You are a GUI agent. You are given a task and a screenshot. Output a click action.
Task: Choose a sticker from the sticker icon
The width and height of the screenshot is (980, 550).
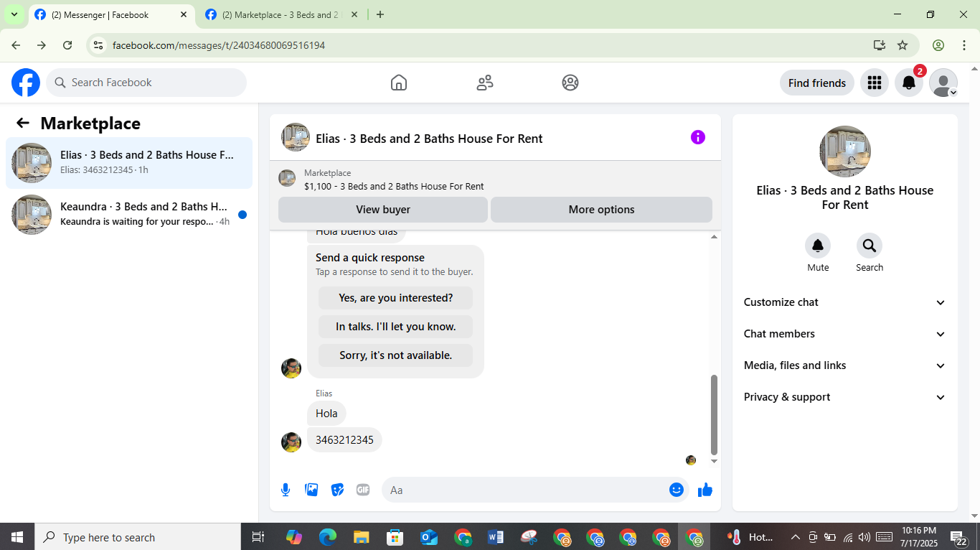coord(337,490)
